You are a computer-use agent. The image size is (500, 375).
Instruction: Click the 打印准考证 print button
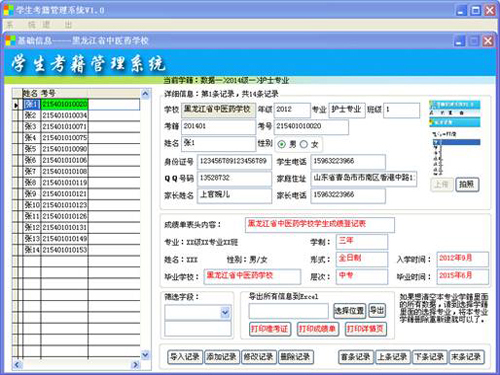[269, 329]
